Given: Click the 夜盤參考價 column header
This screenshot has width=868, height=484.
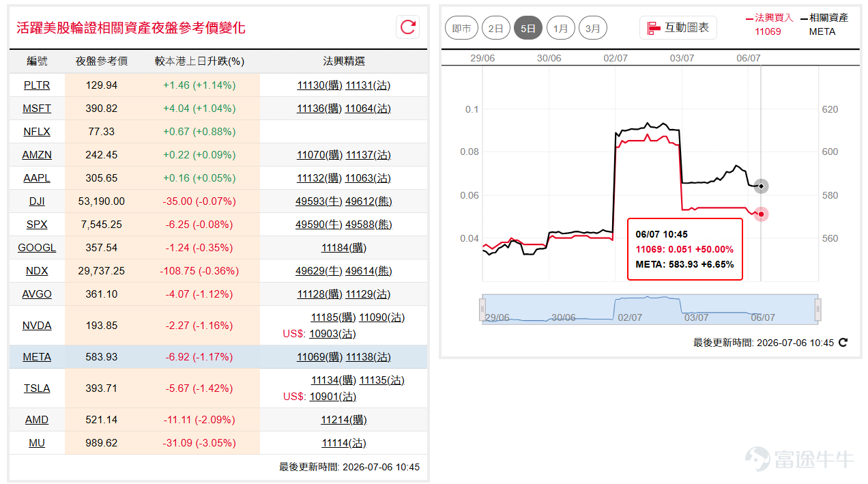Looking at the screenshot, I should [x=102, y=61].
